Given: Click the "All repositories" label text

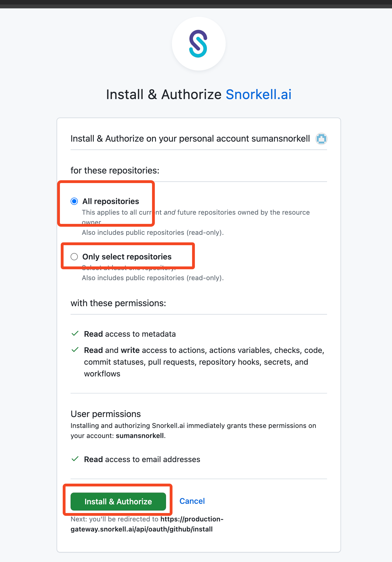Looking at the screenshot, I should 111,201.
